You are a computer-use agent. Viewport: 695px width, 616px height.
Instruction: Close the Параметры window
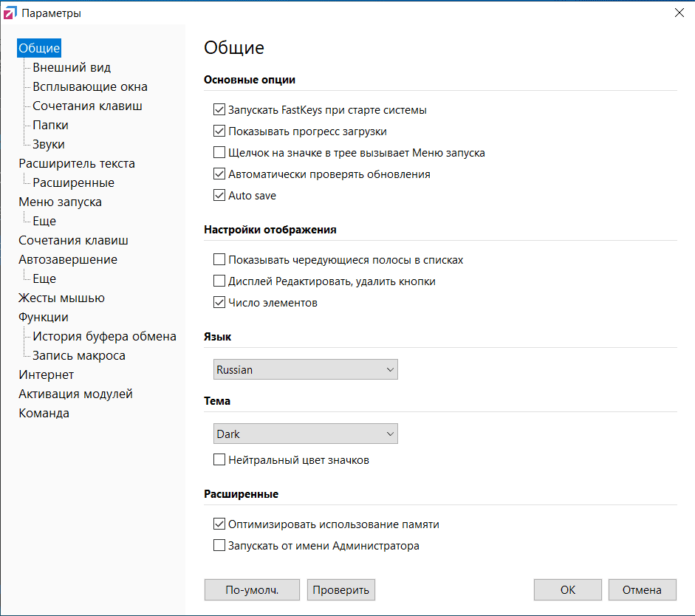(x=679, y=13)
